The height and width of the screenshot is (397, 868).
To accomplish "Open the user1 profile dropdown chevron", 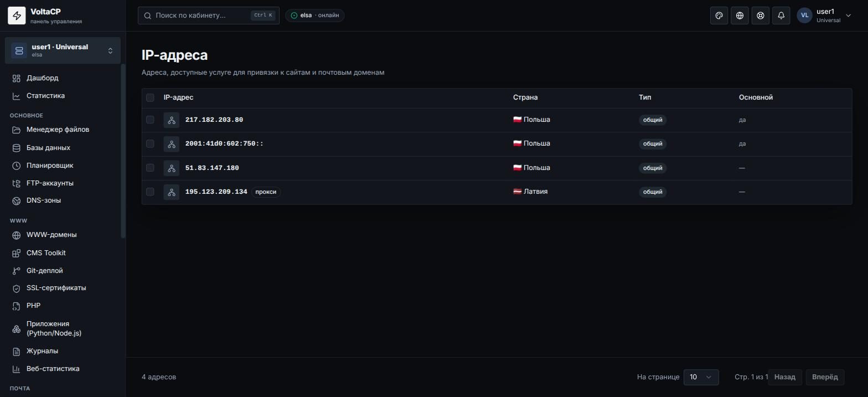I will (848, 16).
